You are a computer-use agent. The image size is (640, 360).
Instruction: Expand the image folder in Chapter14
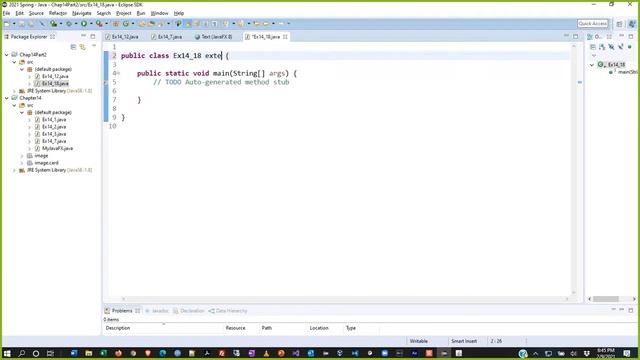pos(22,156)
